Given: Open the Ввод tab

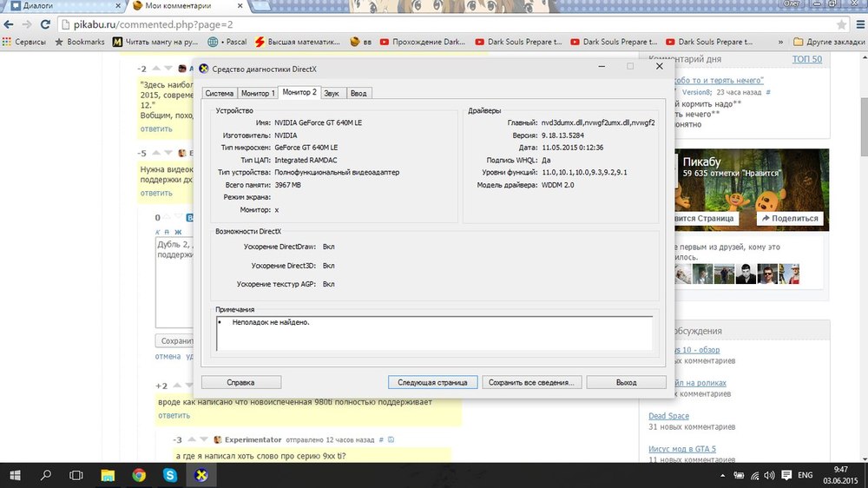Looking at the screenshot, I should 358,93.
